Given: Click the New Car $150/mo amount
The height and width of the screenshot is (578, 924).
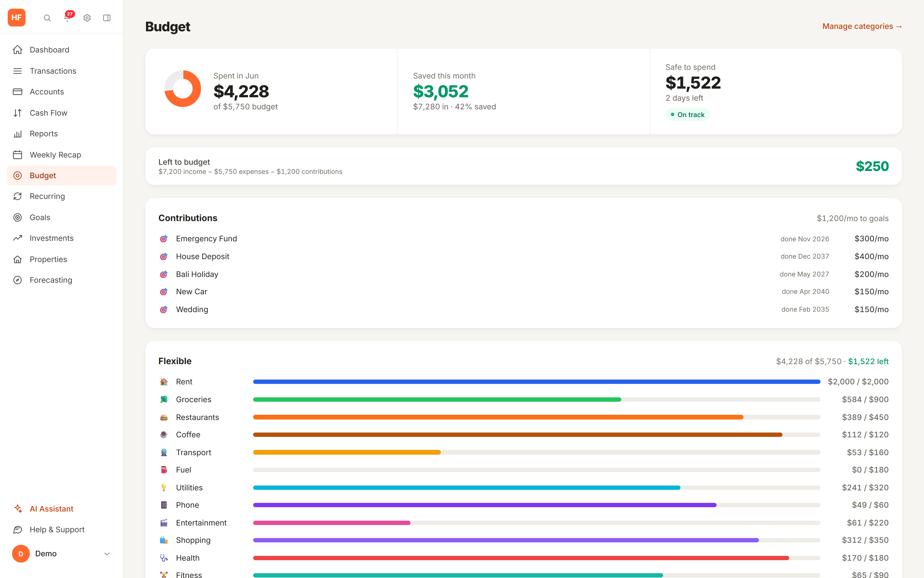Looking at the screenshot, I should click(871, 292).
